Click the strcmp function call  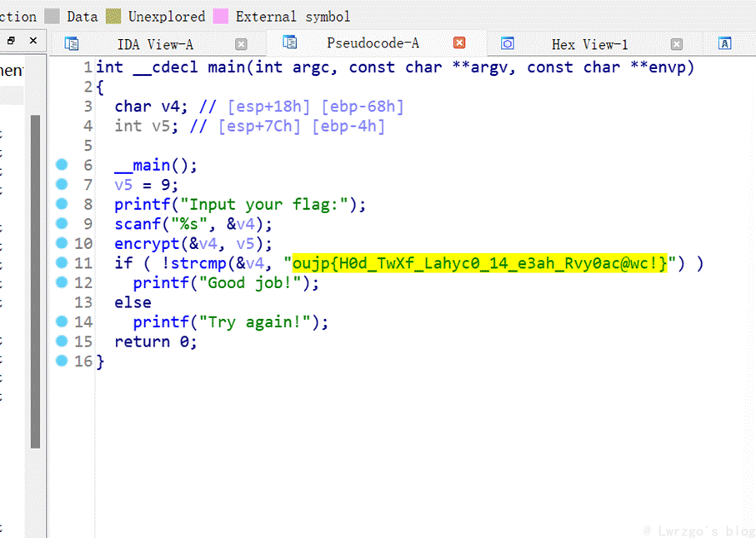(198, 263)
